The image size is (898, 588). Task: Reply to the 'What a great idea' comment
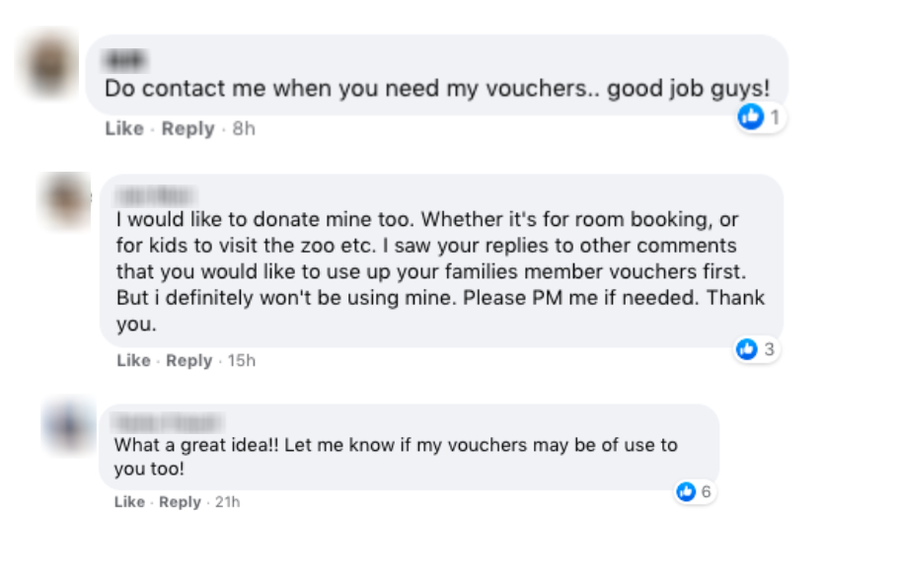180,502
